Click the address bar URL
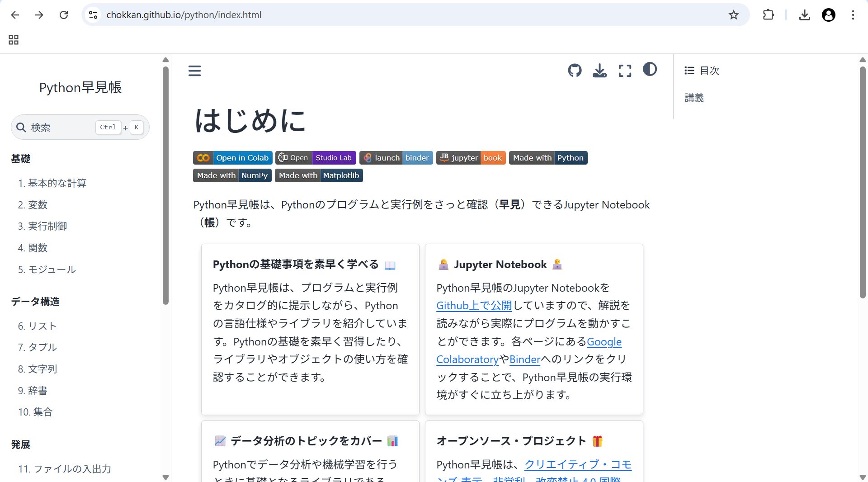 point(184,15)
